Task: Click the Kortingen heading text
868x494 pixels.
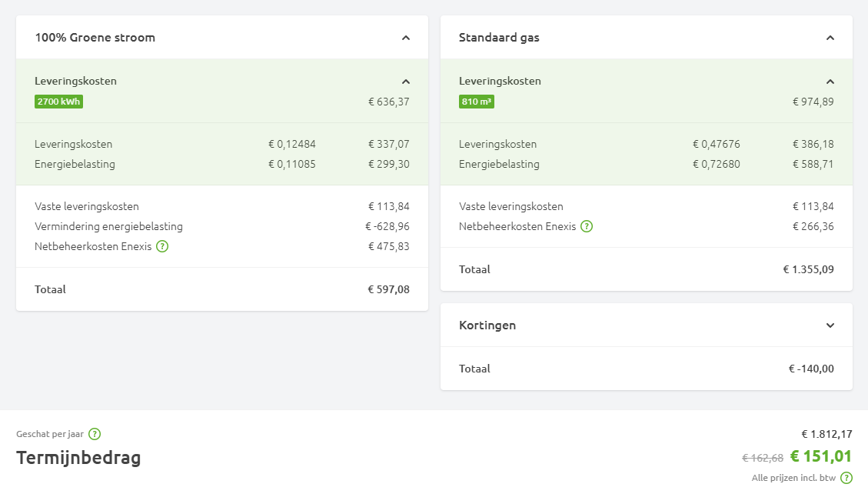Action: [487, 325]
